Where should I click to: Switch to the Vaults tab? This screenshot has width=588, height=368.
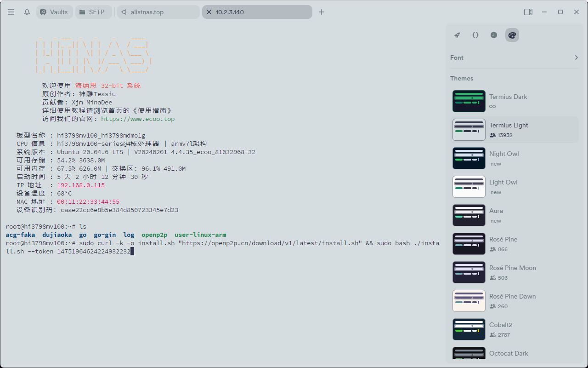(x=55, y=12)
